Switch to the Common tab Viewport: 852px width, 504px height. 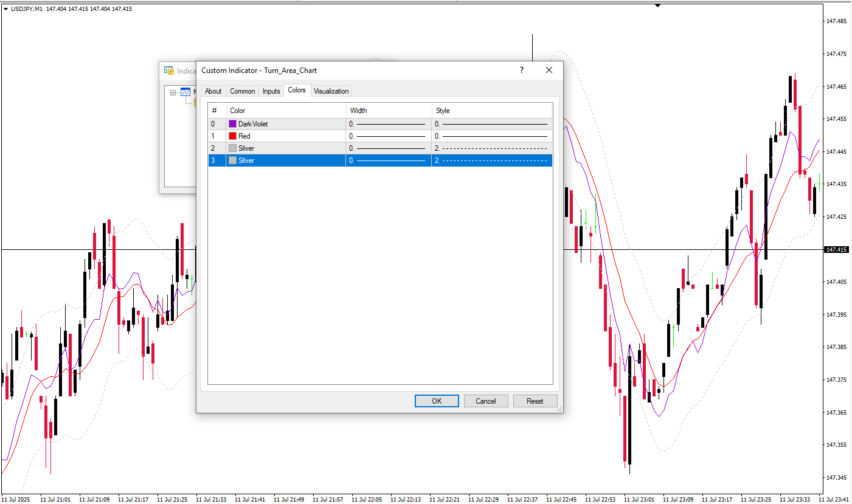242,91
